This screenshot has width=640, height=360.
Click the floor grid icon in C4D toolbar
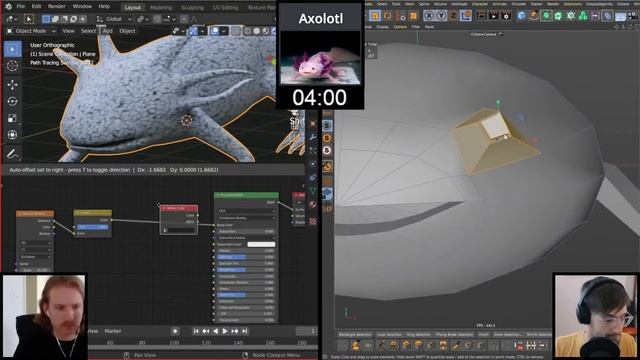pyautogui.click(x=620, y=17)
